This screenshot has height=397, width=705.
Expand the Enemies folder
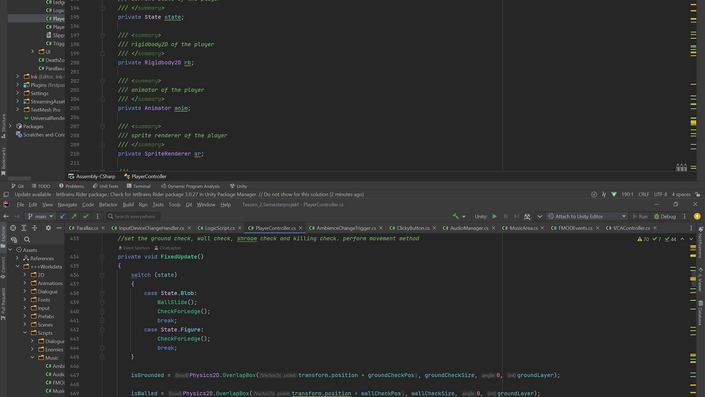pos(32,349)
